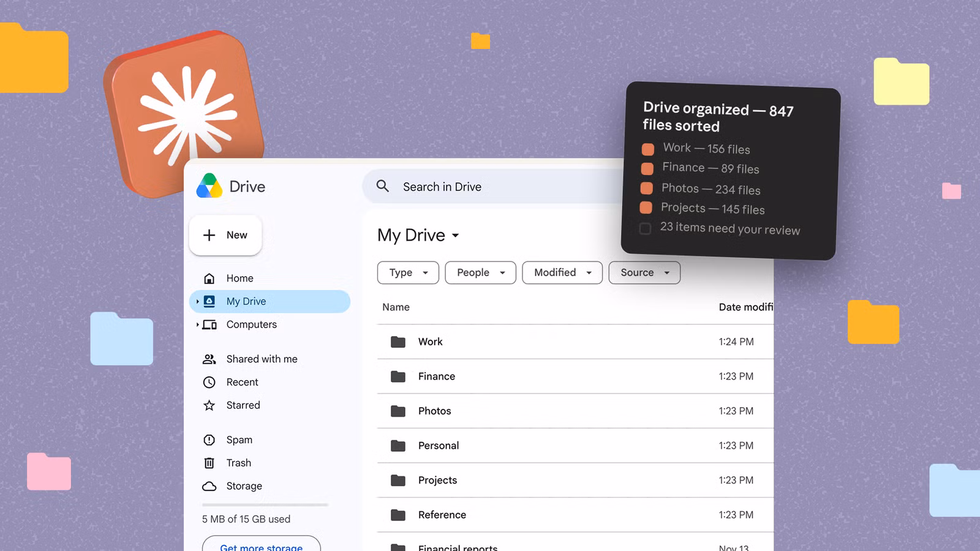The height and width of the screenshot is (551, 980).
Task: Click the Reference folder icon
Action: point(398,515)
